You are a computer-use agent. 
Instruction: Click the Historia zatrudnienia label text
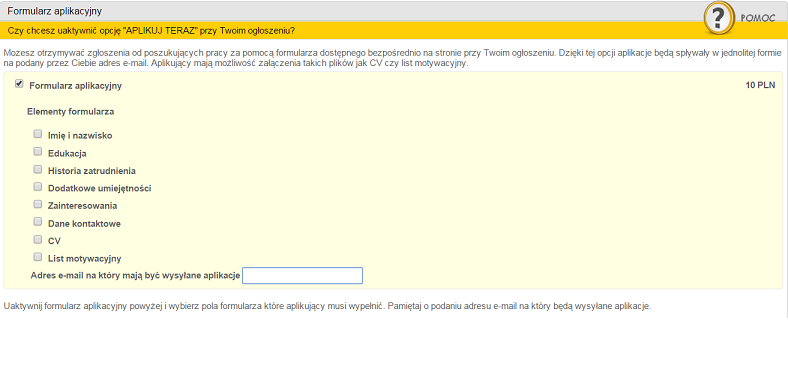coord(92,171)
